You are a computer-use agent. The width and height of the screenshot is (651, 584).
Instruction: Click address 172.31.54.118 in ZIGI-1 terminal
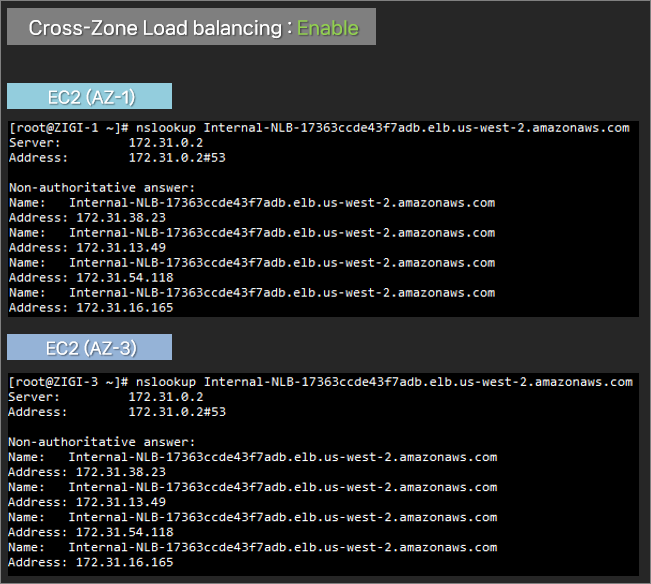91,278
